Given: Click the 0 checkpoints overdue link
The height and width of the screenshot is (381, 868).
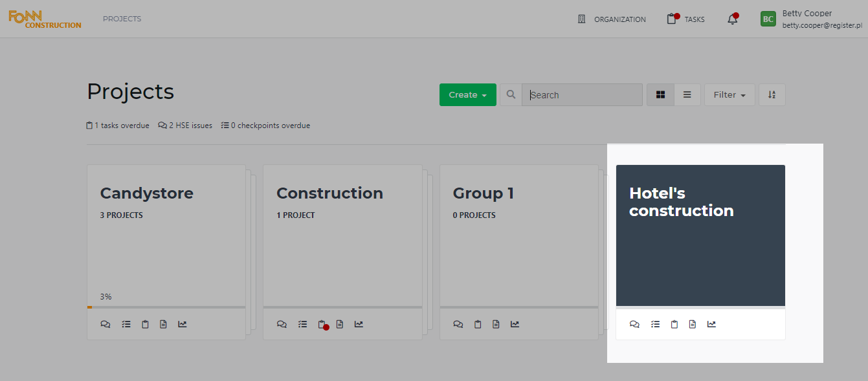Looking at the screenshot, I should pyautogui.click(x=265, y=125).
